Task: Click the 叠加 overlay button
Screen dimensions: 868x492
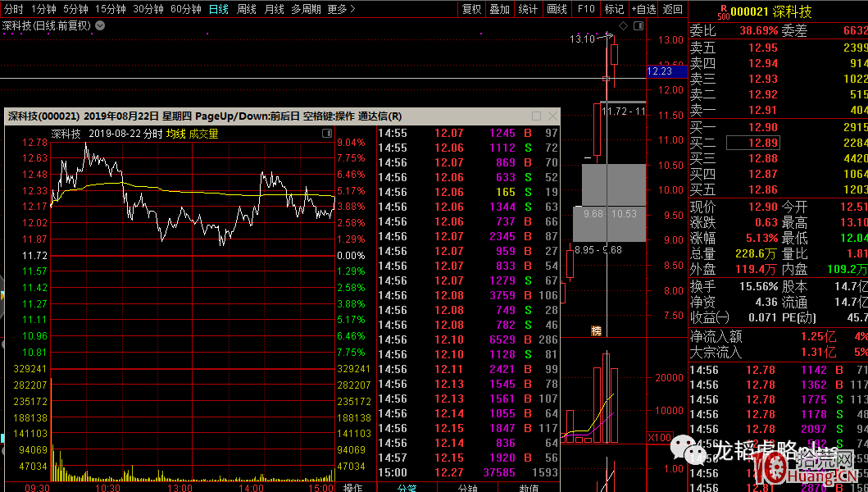Action: (499, 9)
